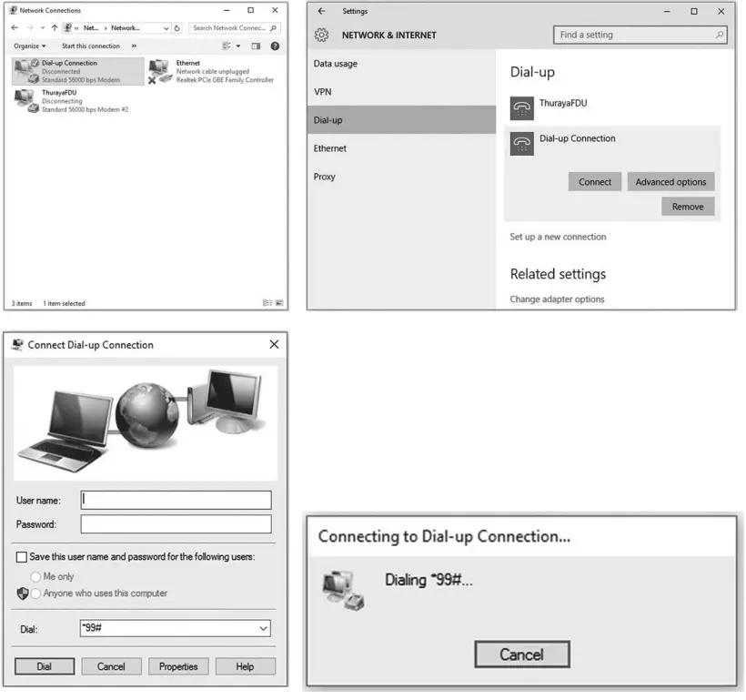
Task: Close the Connect Dial-up Connection dialog
Action: (274, 344)
